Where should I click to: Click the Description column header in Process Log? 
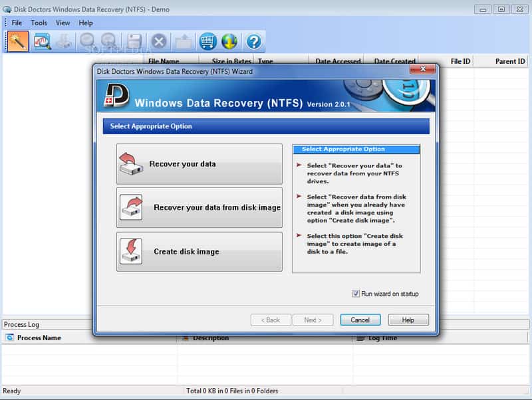(x=210, y=338)
